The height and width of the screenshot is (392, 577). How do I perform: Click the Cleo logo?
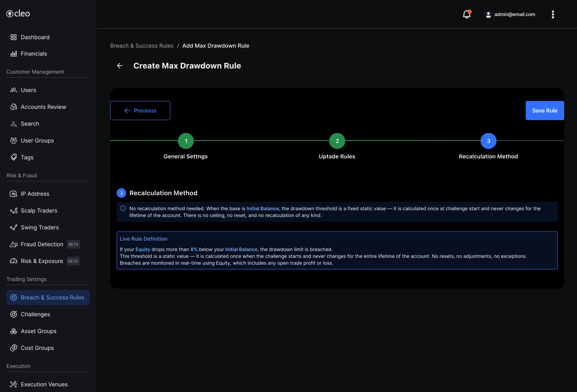coord(18,14)
